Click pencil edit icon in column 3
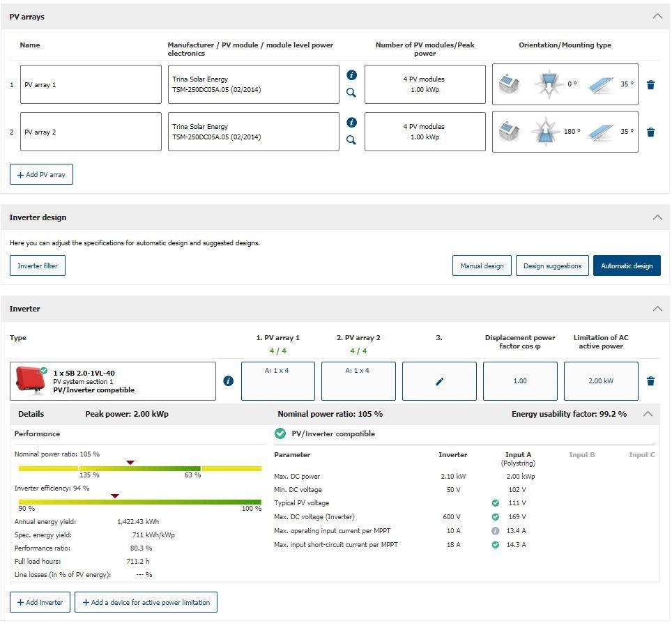Image resolution: width=672 pixels, height=623 pixels. point(439,381)
